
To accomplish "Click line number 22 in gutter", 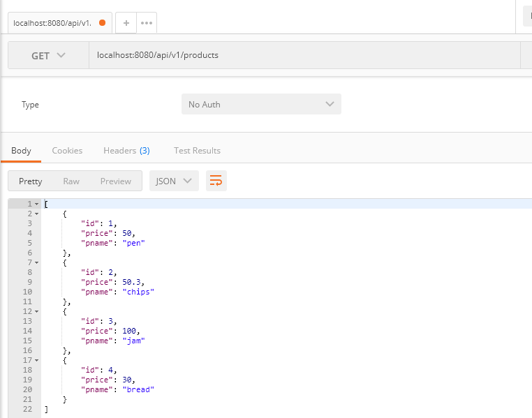I will tap(27, 409).
